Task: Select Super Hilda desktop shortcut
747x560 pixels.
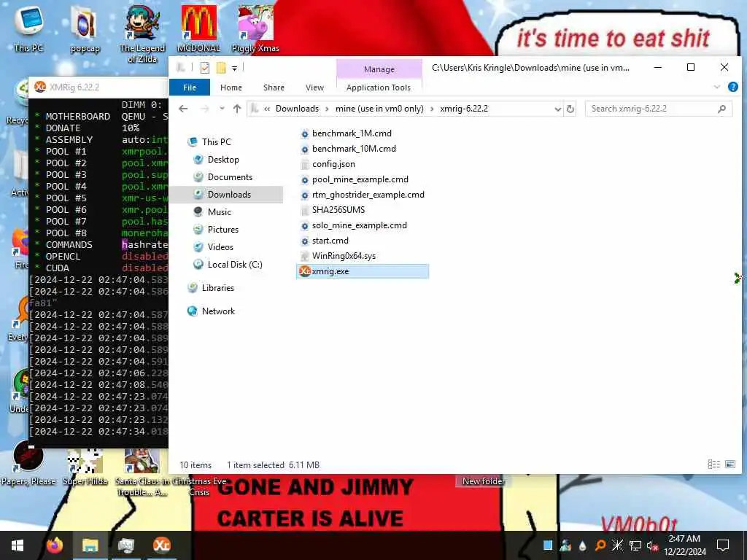Action: pyautogui.click(x=85, y=467)
